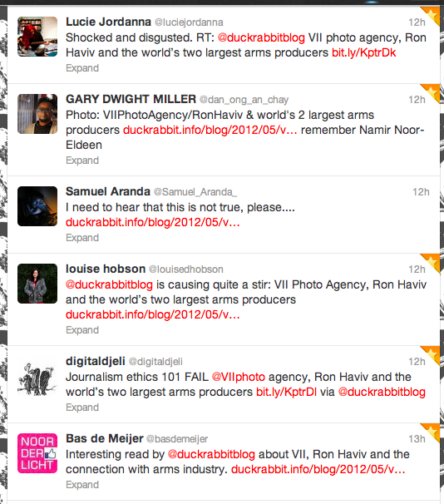Image resolution: width=444 pixels, height=504 pixels.
Task: Expand digitaldjeli's tweet
Action: [x=82, y=408]
